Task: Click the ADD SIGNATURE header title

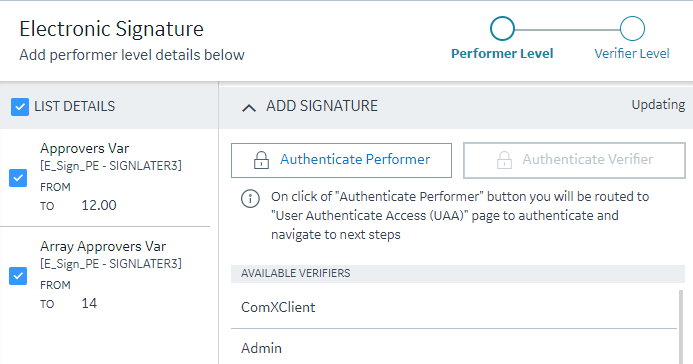Action: coord(322,106)
